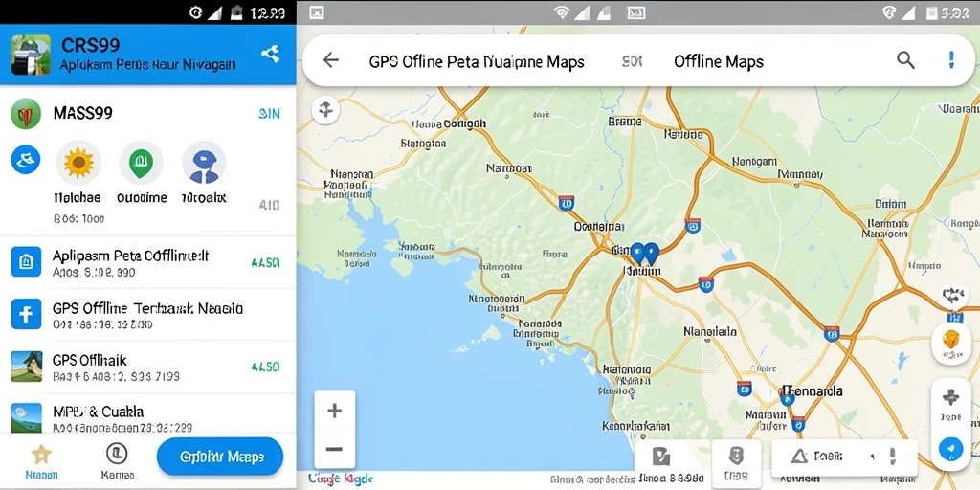Screen dimensions: 980x490
Task: Open the GPS Offline Terhasik list item icon
Action: [x=26, y=314]
